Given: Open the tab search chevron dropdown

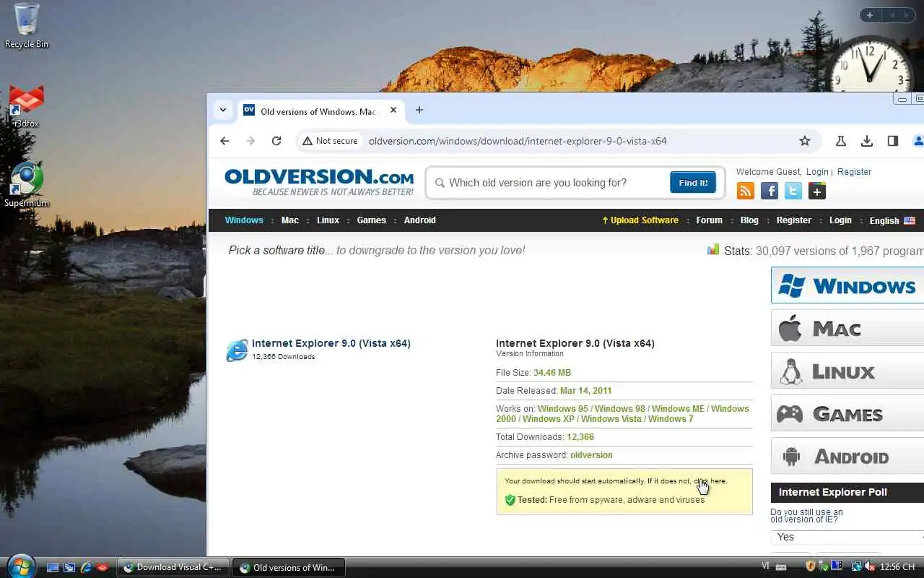Looking at the screenshot, I should [223, 111].
